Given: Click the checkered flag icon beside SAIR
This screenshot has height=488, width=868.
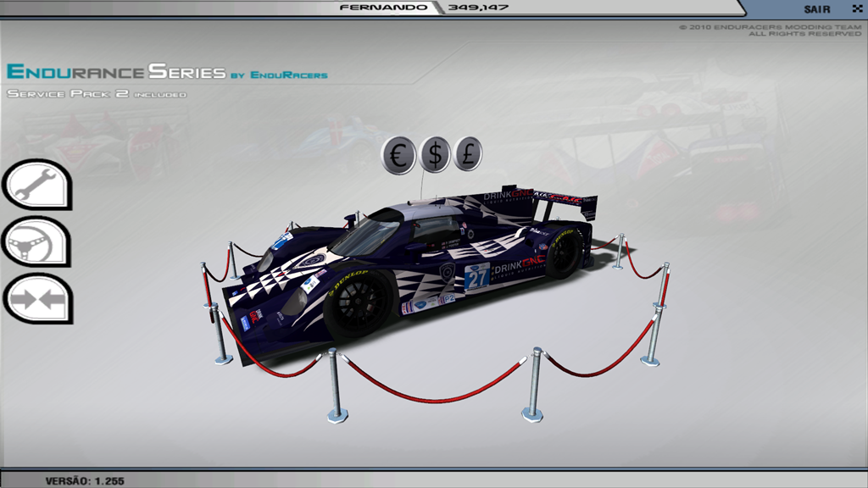Looking at the screenshot, I should [x=858, y=8].
